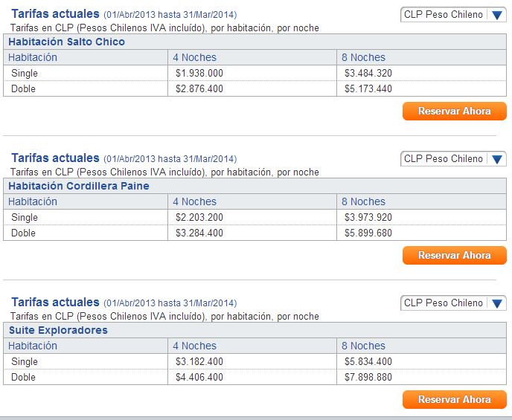Viewport: 512px width, 420px height.
Task: Select Habitación Salto Chico heading
Action: point(67,42)
